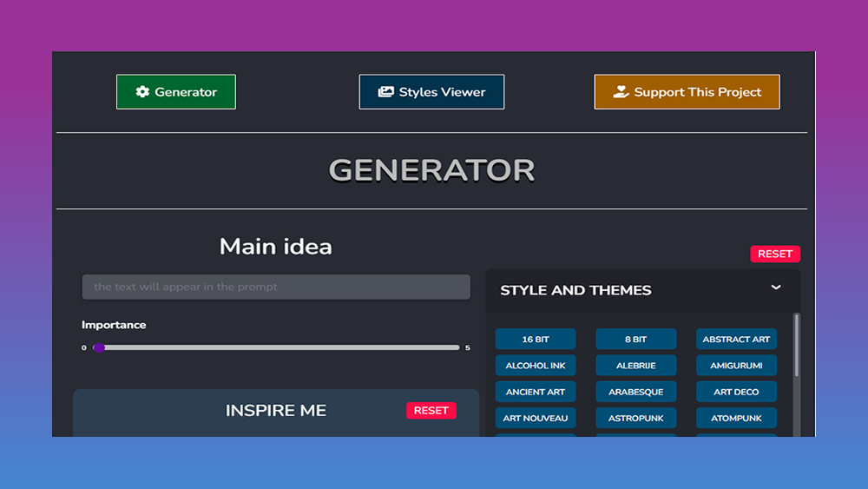Select the ABSTRACT ART style

(x=736, y=340)
